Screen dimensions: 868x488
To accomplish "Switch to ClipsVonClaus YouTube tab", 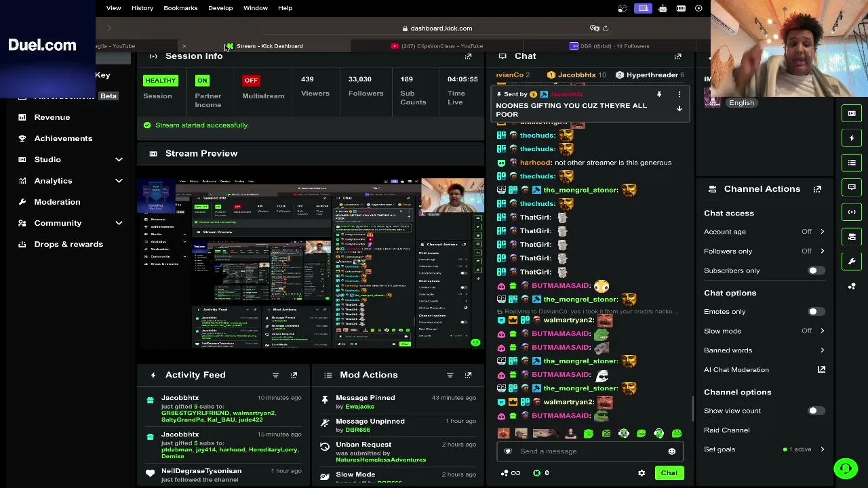I will (x=437, y=46).
